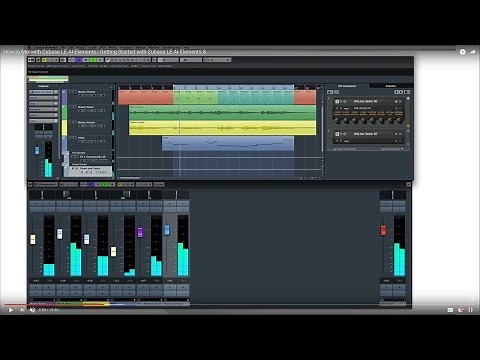Click the project ruler at left locator
The width and height of the screenshot is (480, 360).
click(x=174, y=87)
